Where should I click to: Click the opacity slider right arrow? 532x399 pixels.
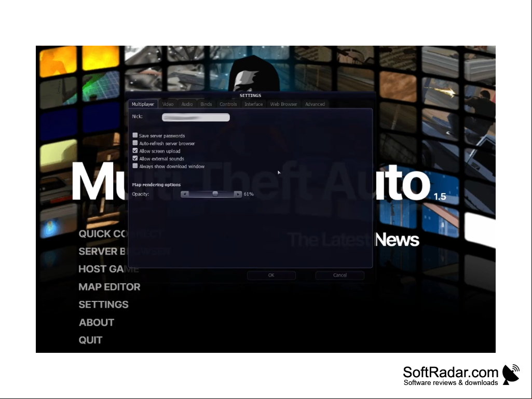point(238,194)
